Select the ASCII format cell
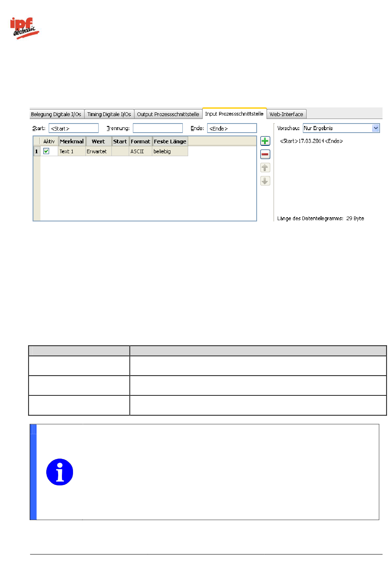This screenshot has width=392, height=573. [x=141, y=151]
